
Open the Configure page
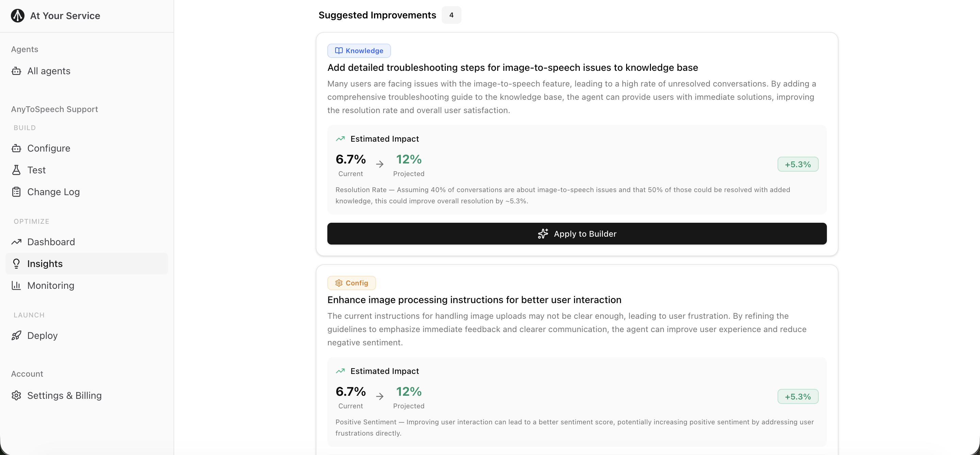click(49, 148)
